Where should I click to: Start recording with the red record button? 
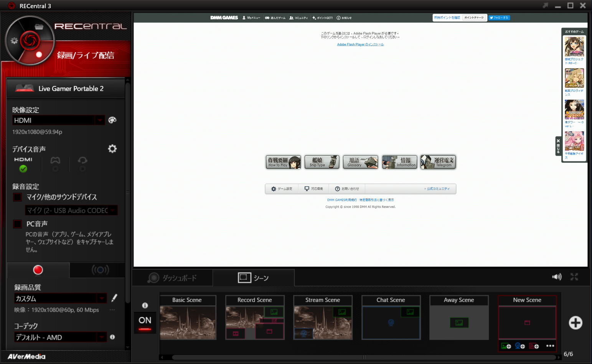(x=38, y=270)
